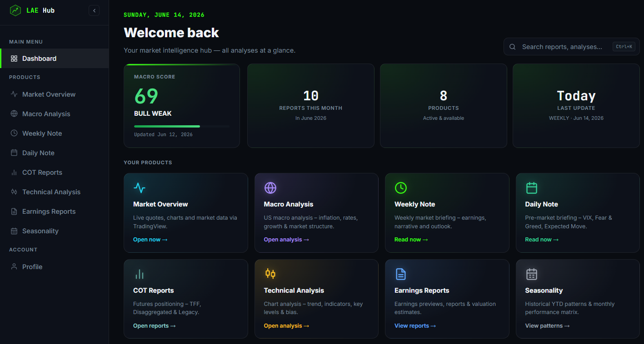Click the Sunday, June 14, 2026 date text

click(164, 15)
